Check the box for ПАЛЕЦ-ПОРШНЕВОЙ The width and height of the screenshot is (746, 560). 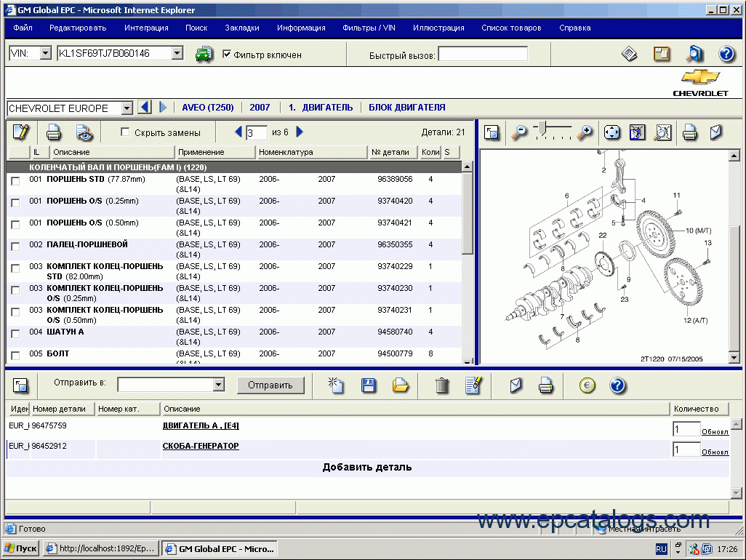(16, 247)
